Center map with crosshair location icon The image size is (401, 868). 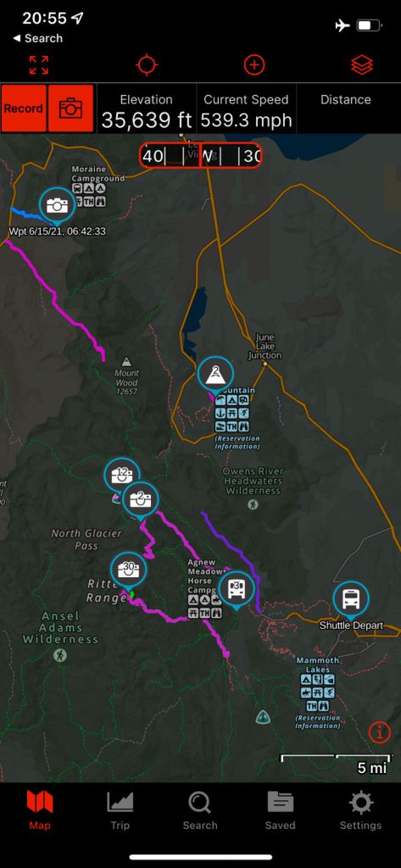pos(147,64)
